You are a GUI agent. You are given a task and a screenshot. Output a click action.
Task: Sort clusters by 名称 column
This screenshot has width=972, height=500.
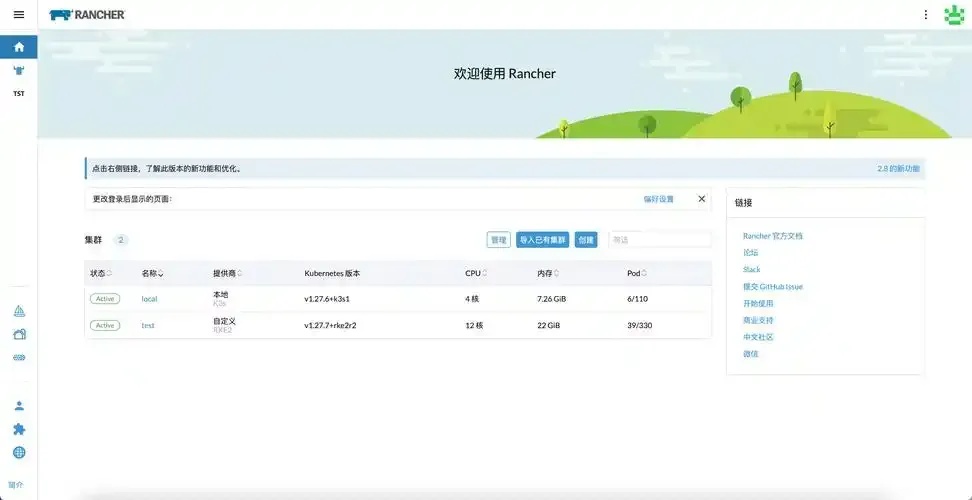(152, 273)
